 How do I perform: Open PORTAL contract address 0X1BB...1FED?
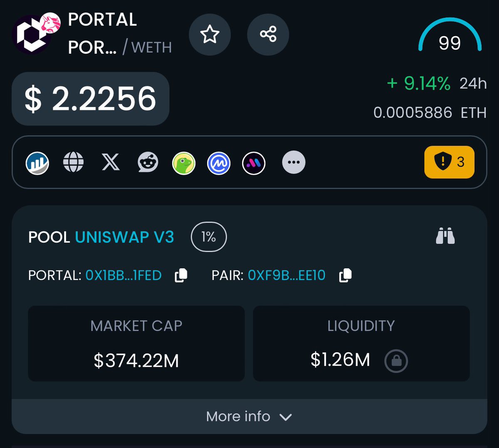(x=124, y=275)
